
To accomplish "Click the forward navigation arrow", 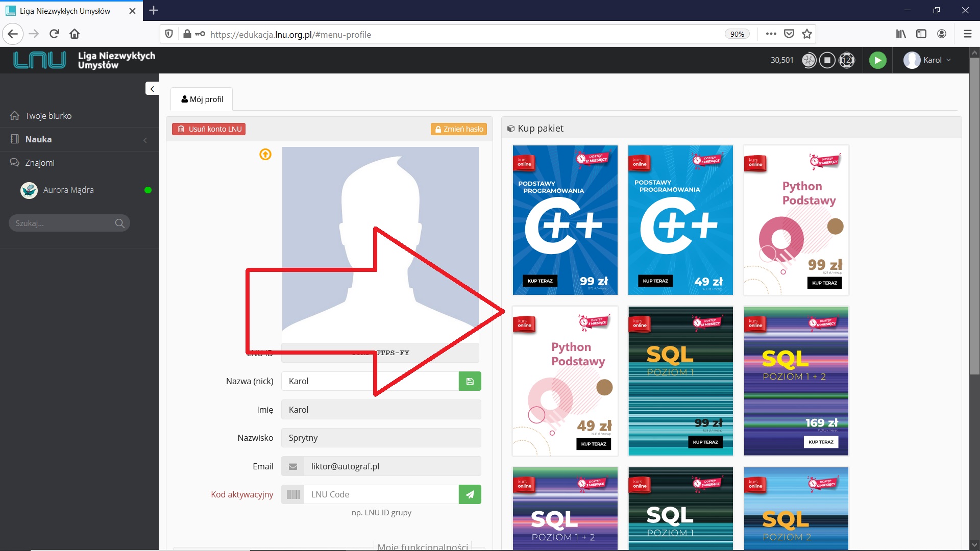I will click(x=34, y=34).
